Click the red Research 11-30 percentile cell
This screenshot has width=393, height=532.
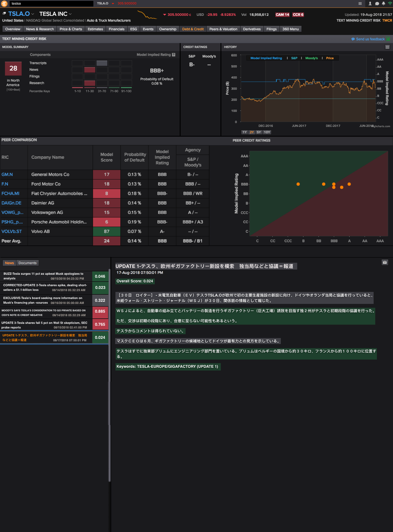click(90, 83)
